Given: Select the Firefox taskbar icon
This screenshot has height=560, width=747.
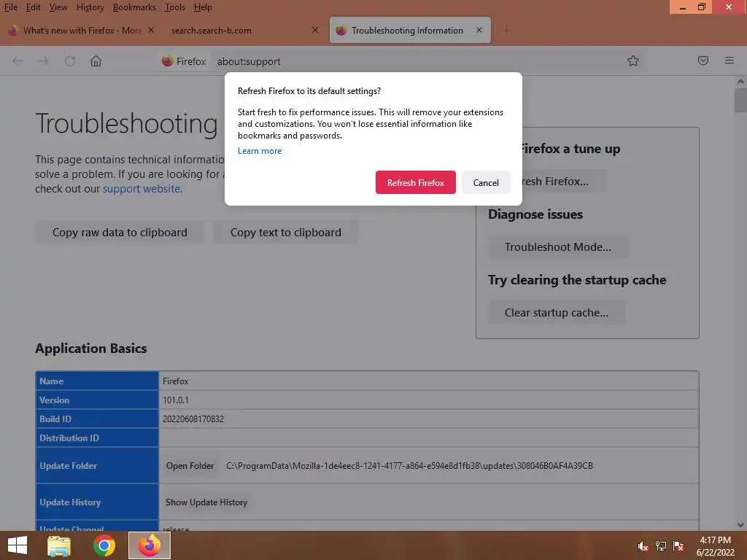Looking at the screenshot, I should (150, 545).
